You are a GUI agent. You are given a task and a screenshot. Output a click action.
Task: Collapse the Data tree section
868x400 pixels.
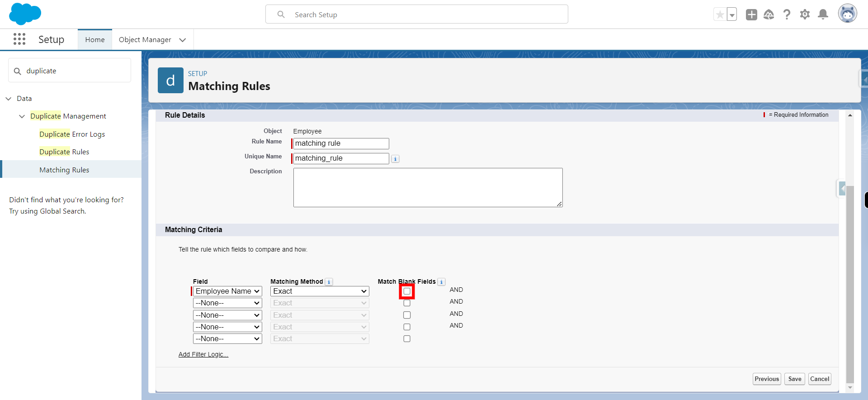[x=9, y=99]
